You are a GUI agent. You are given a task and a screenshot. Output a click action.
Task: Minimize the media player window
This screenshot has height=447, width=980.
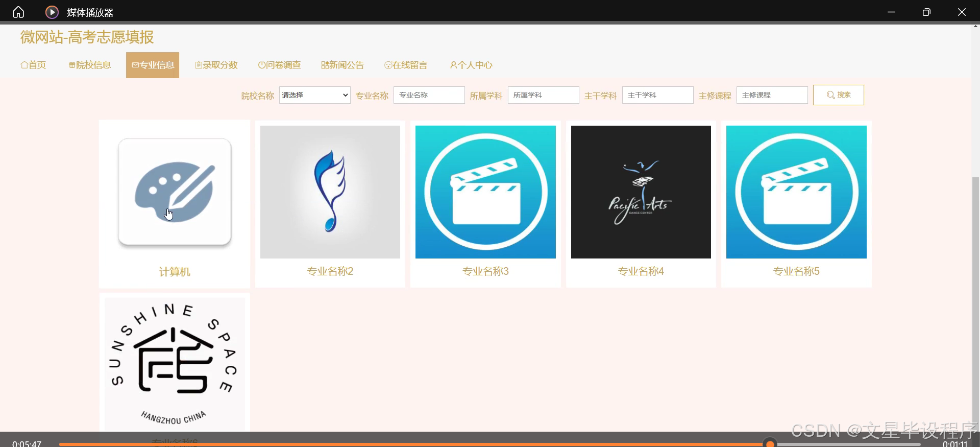coord(891,12)
